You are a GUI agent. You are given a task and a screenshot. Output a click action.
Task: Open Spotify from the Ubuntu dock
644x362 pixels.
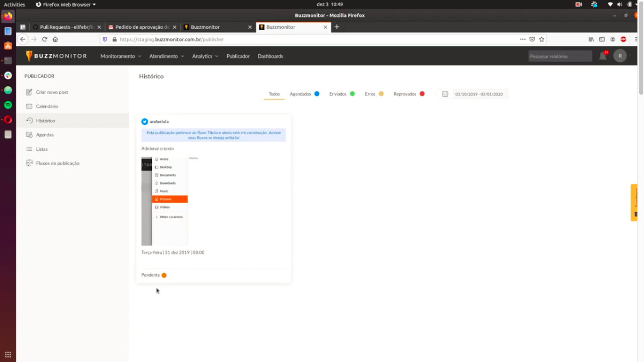[x=8, y=105]
